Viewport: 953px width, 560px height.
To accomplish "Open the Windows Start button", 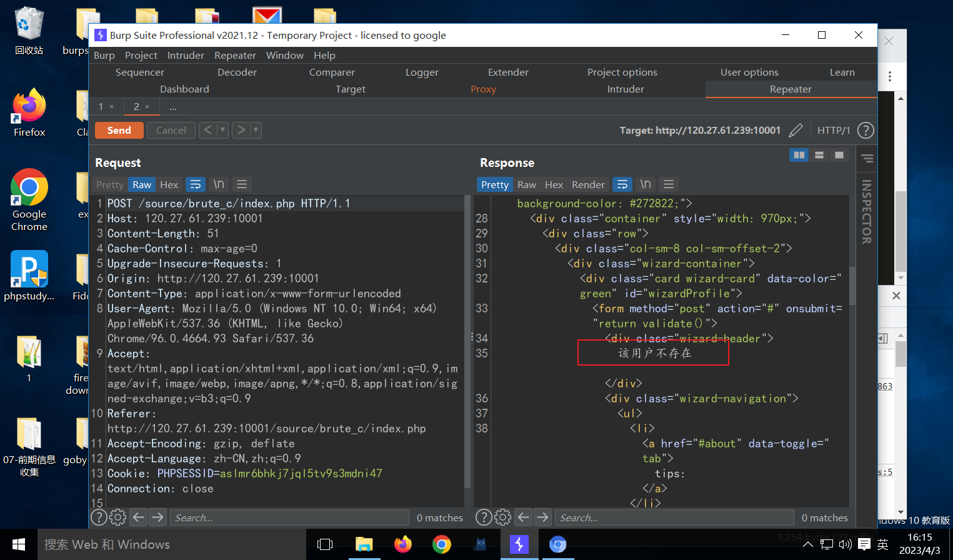I will coord(19,544).
